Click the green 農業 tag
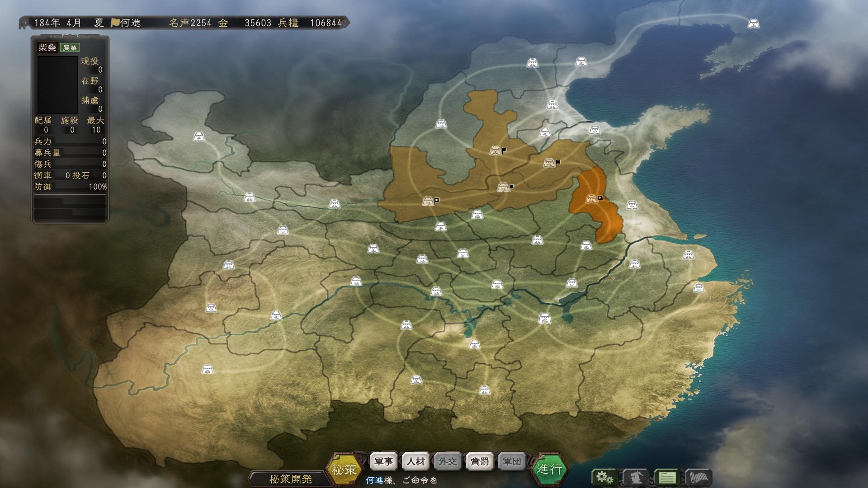 [x=70, y=47]
